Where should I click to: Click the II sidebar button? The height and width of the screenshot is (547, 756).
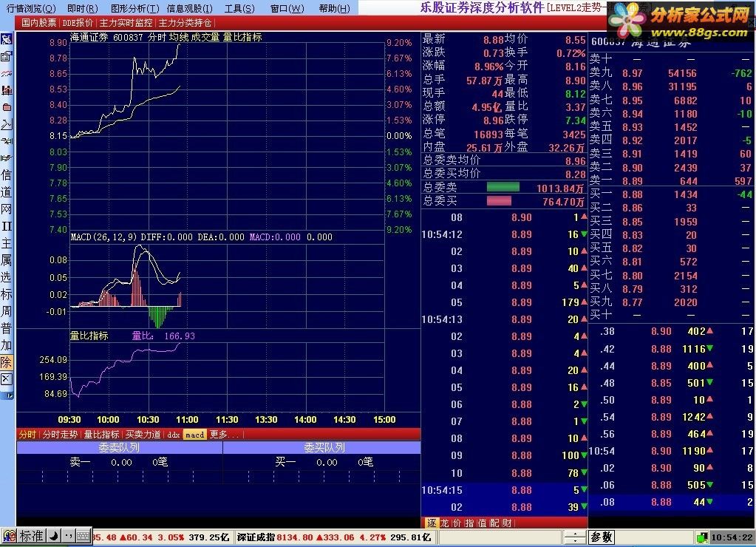6,226
